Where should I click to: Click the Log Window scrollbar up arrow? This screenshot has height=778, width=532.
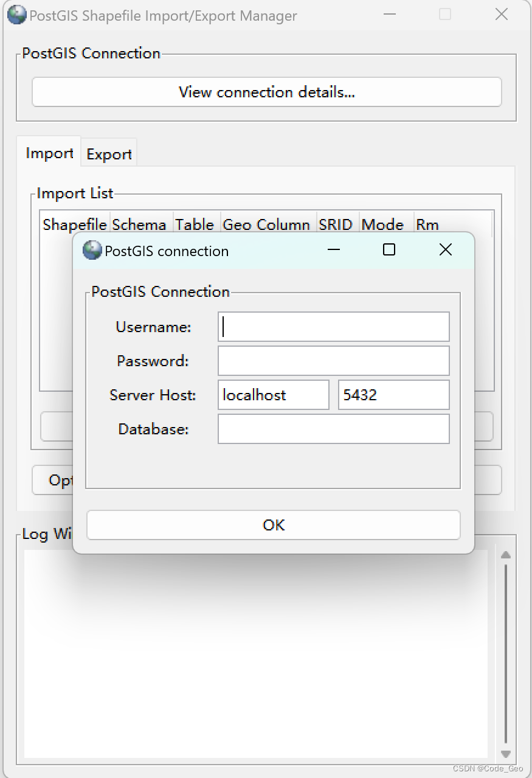click(x=505, y=555)
